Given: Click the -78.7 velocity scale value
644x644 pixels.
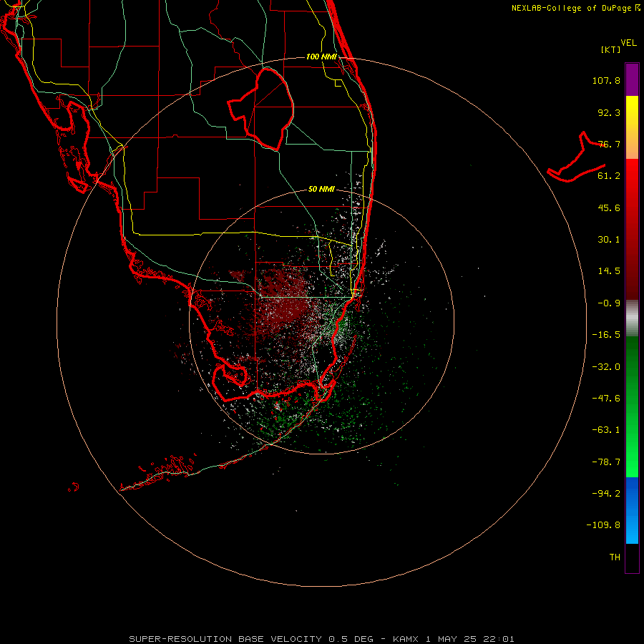Looking at the screenshot, I should [x=606, y=462].
